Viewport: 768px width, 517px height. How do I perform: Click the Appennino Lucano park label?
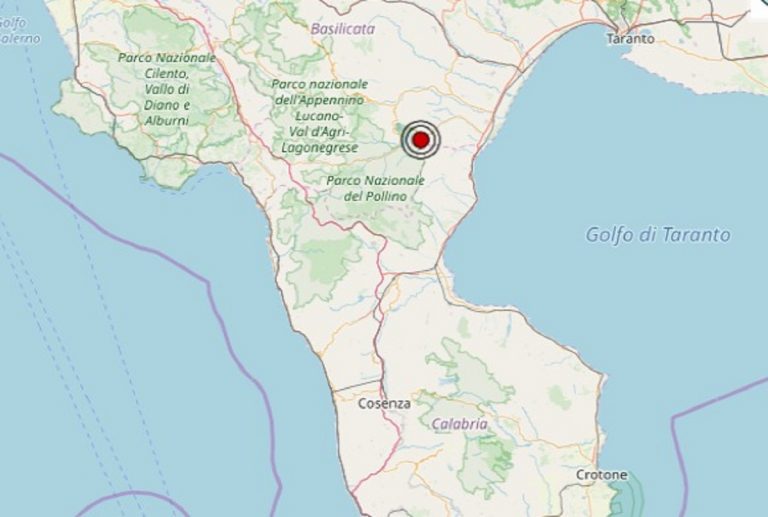coord(320,100)
